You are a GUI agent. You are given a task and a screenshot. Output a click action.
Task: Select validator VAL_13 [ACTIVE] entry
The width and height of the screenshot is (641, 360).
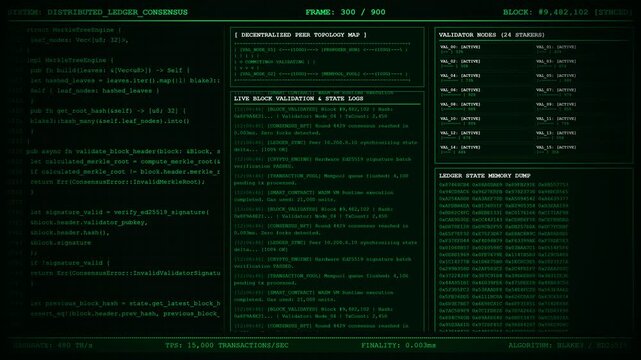coord(556,133)
